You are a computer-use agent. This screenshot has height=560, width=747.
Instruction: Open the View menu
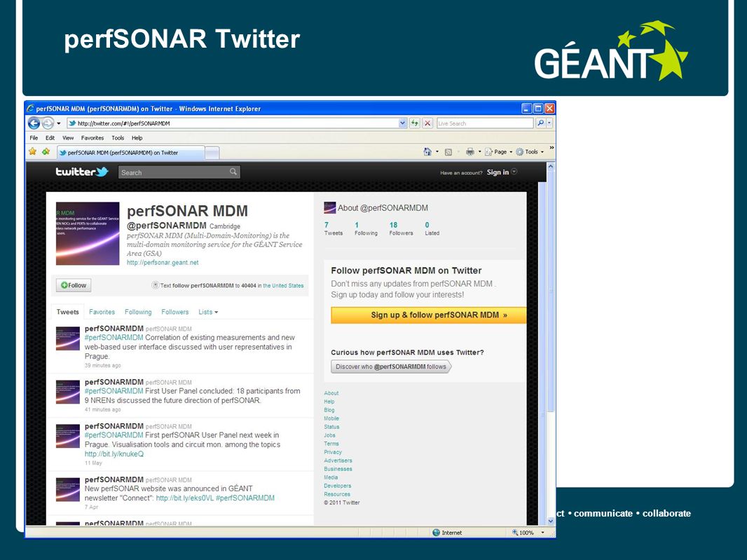[68, 138]
